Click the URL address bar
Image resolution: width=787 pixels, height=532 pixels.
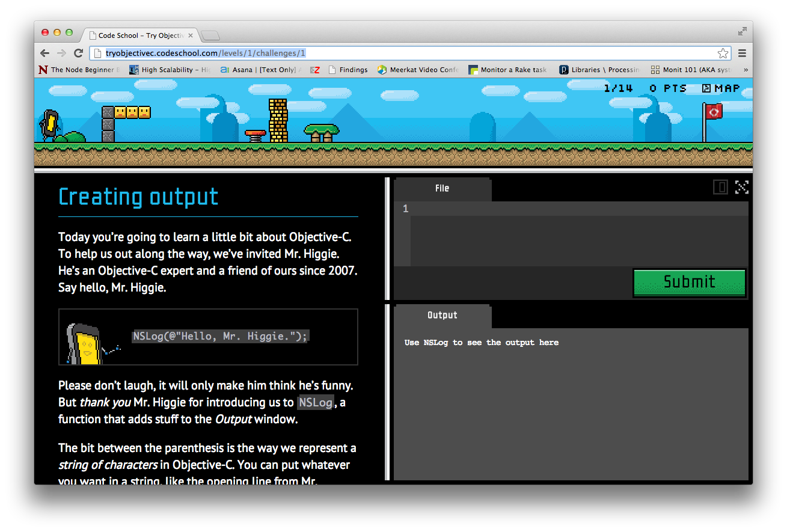click(409, 53)
